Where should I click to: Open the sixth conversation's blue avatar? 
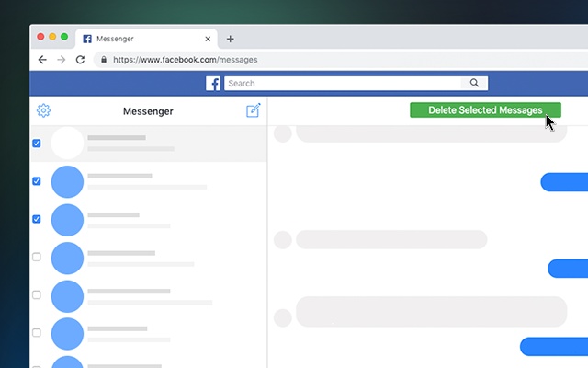pyautogui.click(x=67, y=334)
